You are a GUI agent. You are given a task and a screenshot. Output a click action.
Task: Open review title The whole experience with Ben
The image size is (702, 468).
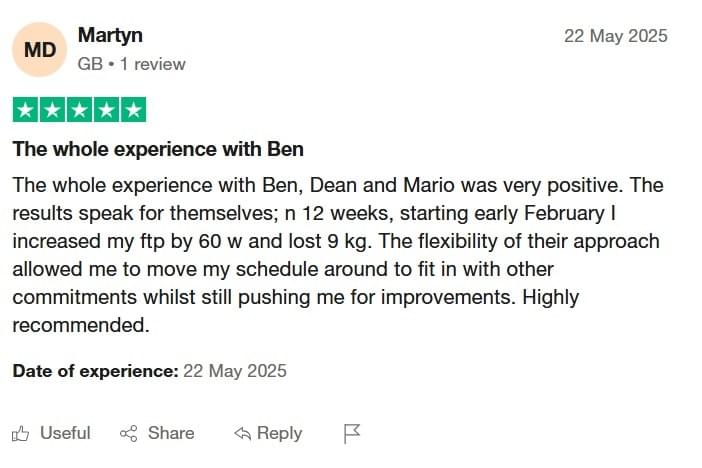click(x=158, y=149)
